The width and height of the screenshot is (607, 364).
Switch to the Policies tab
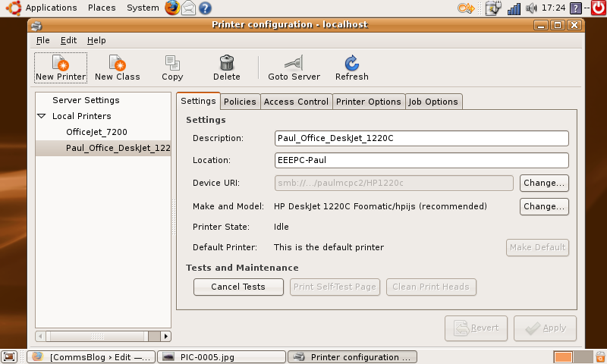click(240, 102)
